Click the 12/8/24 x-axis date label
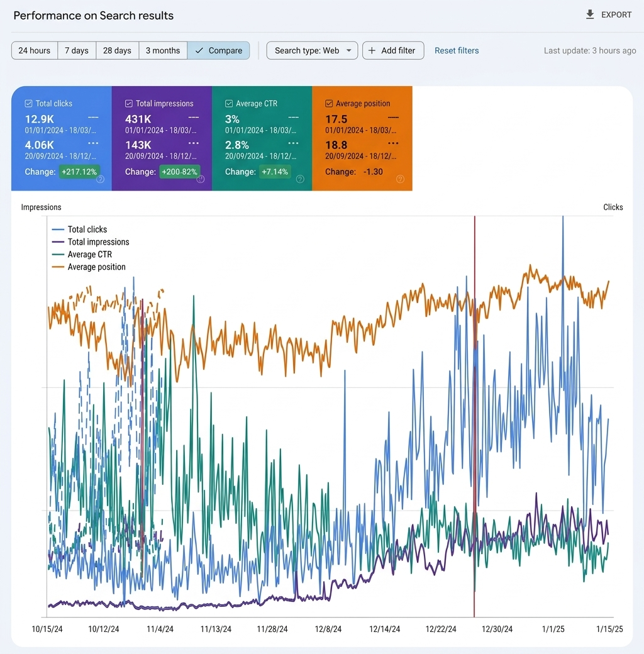Image resolution: width=644 pixels, height=654 pixels. [328, 629]
